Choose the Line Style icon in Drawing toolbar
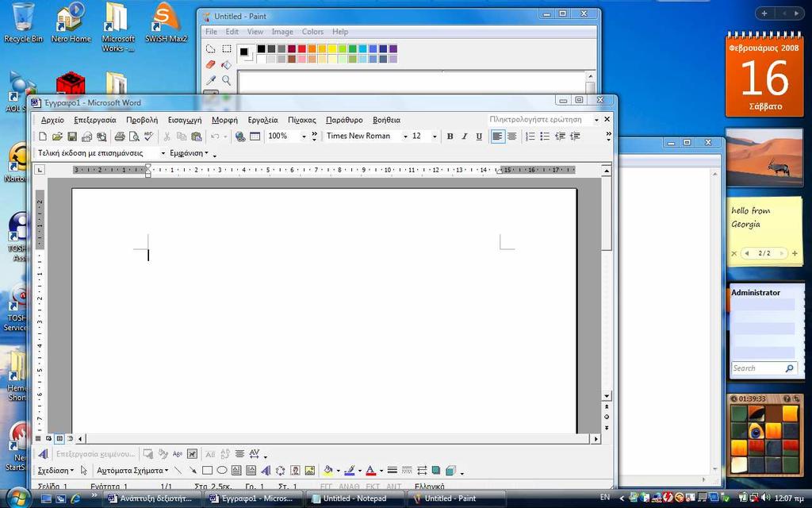This screenshot has height=508, width=812. coord(393,470)
